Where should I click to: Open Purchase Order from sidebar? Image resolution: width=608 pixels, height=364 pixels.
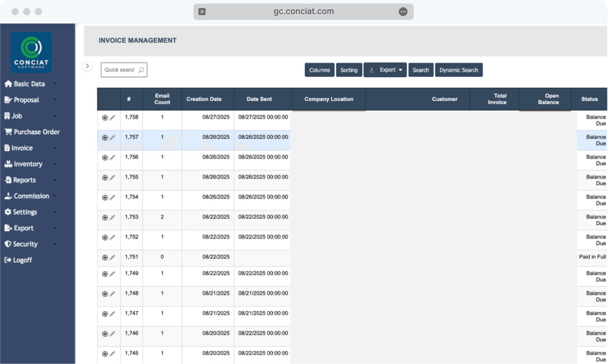pyautogui.click(x=32, y=132)
